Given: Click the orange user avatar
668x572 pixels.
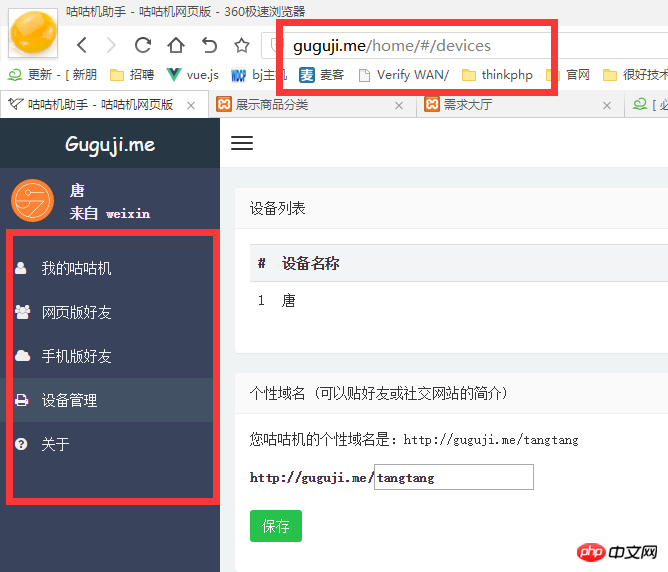Looking at the screenshot, I should (32, 201).
